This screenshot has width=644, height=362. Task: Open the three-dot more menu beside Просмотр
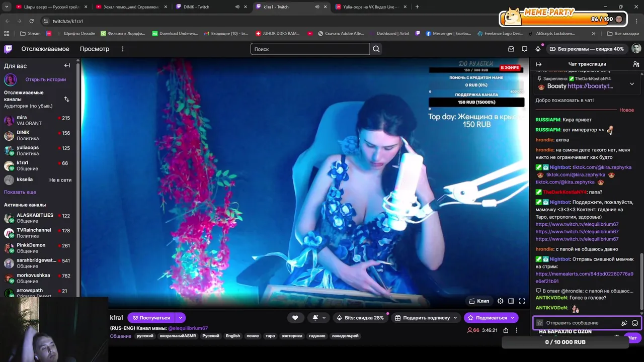[122, 49]
